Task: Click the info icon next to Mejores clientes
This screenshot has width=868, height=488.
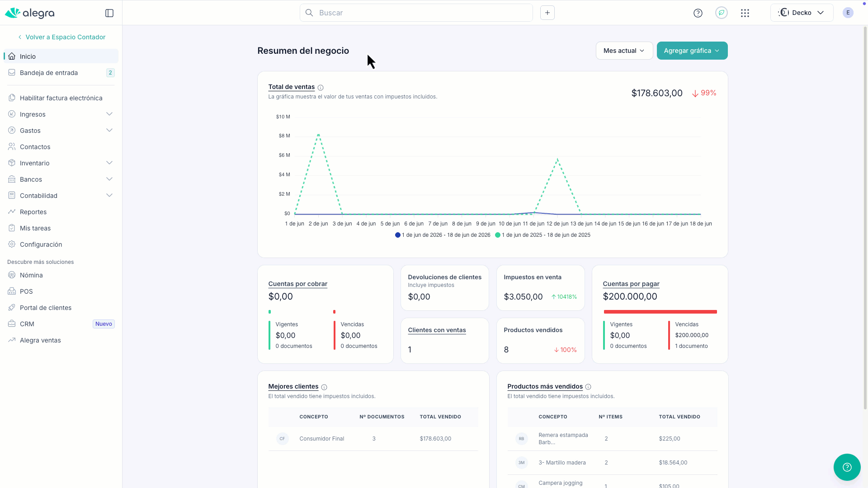Action: pyautogui.click(x=324, y=387)
